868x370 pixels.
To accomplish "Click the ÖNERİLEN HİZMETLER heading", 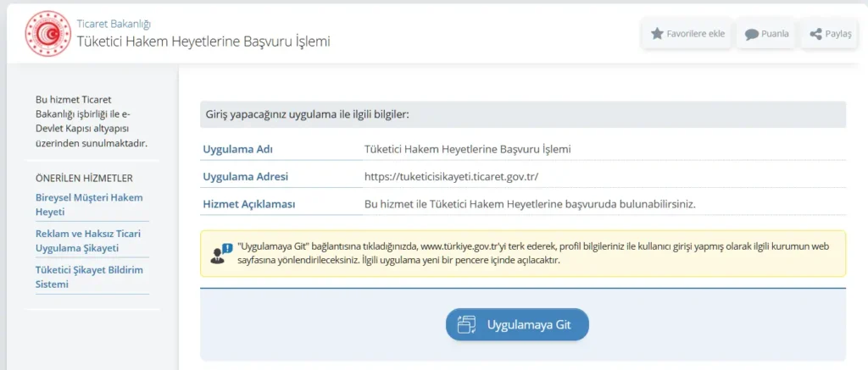I will tap(84, 178).
